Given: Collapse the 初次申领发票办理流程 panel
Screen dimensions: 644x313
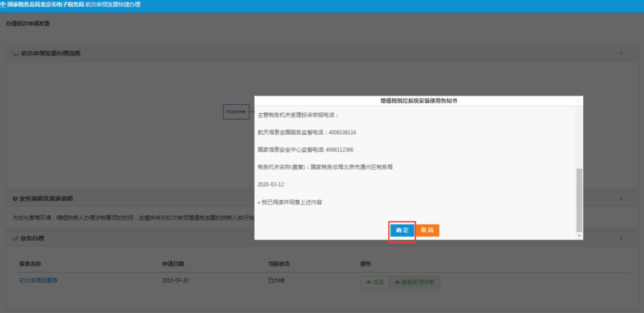Looking at the screenshot, I should click(621, 54).
